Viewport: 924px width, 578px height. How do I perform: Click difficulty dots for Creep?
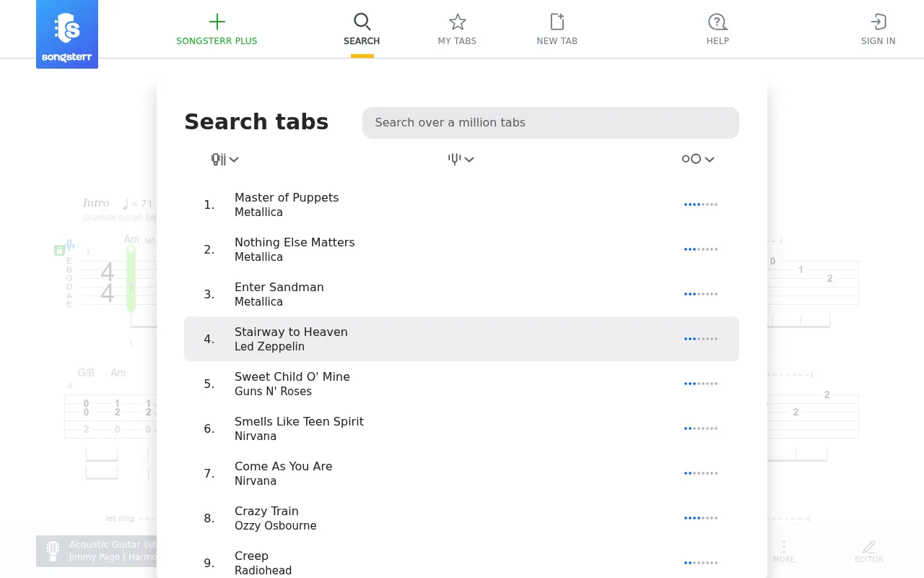click(701, 563)
